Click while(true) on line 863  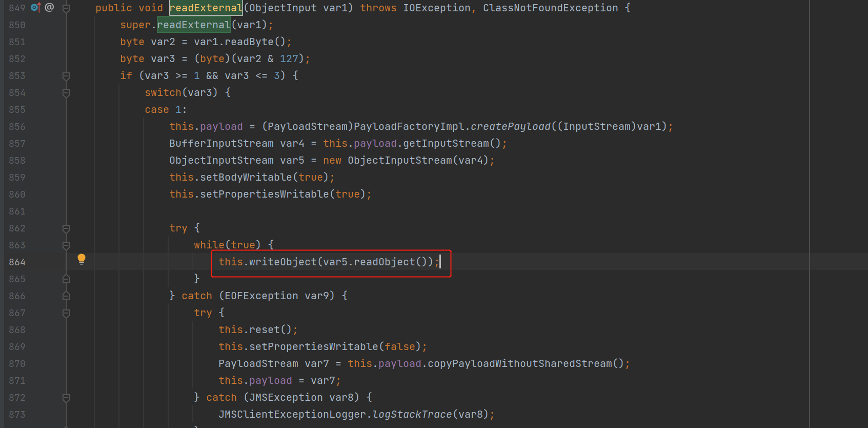(227, 245)
